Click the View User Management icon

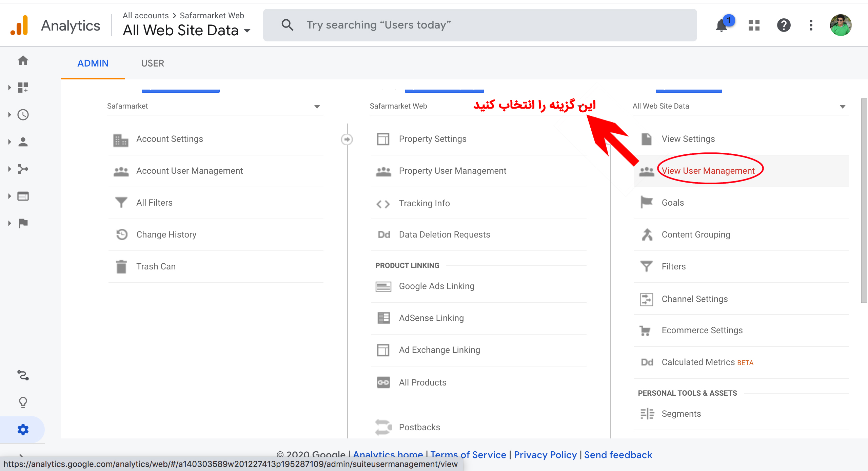tap(647, 171)
